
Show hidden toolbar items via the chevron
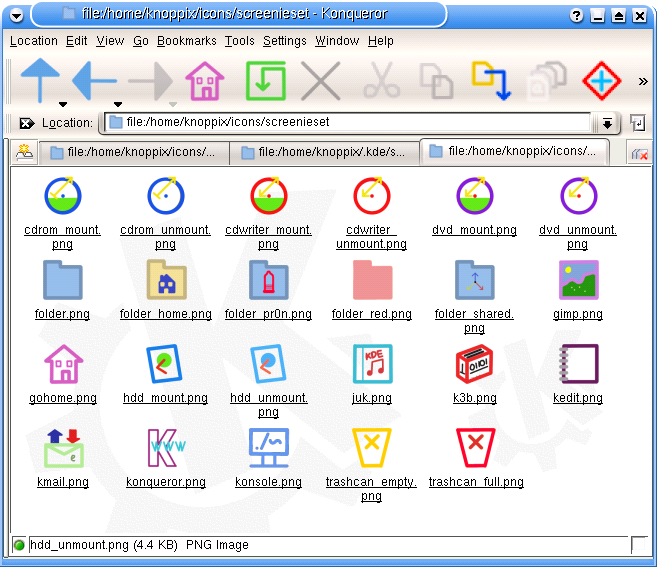click(643, 81)
